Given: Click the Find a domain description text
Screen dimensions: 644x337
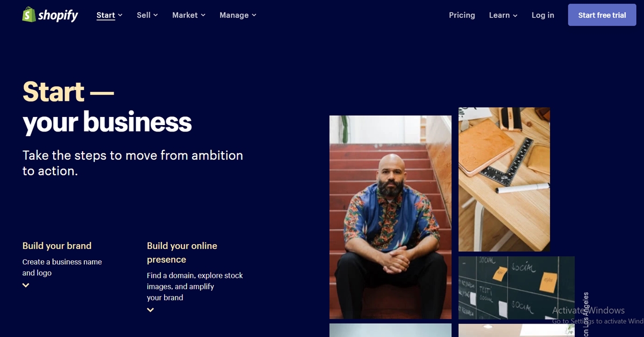Looking at the screenshot, I should 195,287.
